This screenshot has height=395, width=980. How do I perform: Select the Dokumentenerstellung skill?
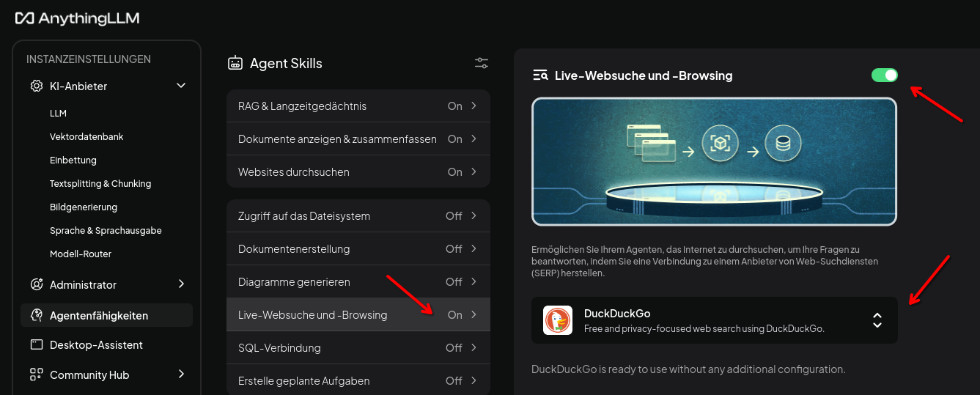point(358,248)
